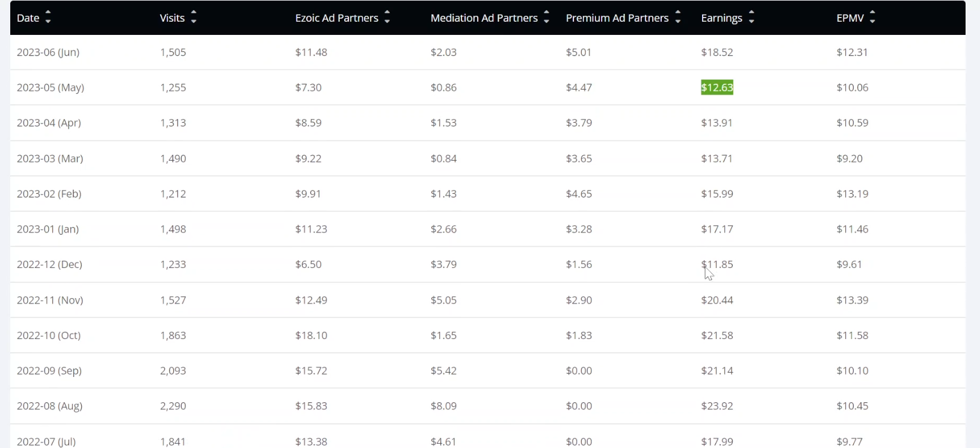The width and height of the screenshot is (980, 448).
Task: Sort by Ezoic Ad Partners arrows
Action: 387,17
